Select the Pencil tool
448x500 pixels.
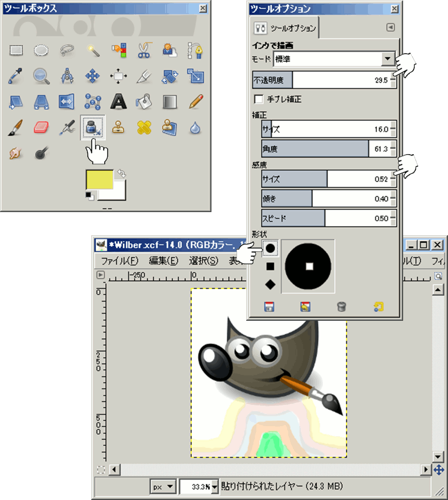click(196, 101)
